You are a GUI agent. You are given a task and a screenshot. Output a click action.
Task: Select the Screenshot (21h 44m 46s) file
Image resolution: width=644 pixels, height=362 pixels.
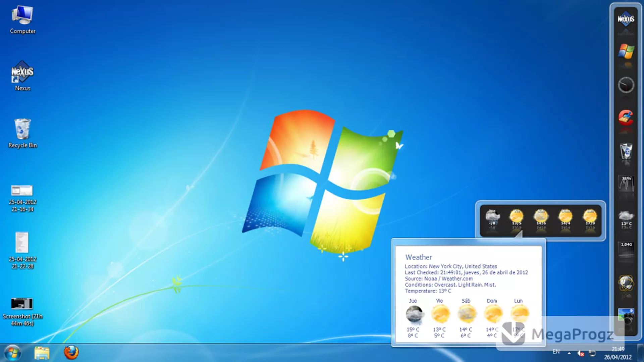(22, 312)
